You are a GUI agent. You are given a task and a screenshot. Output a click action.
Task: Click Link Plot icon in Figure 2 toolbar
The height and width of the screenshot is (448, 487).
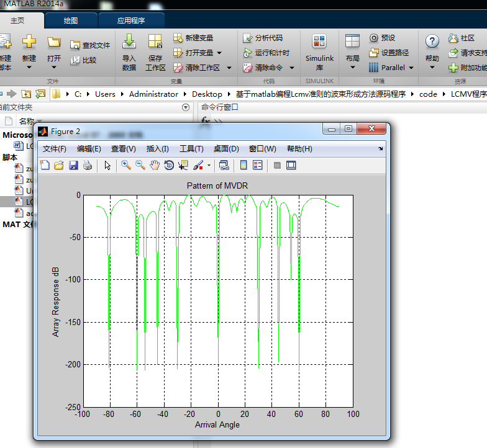[x=224, y=165]
